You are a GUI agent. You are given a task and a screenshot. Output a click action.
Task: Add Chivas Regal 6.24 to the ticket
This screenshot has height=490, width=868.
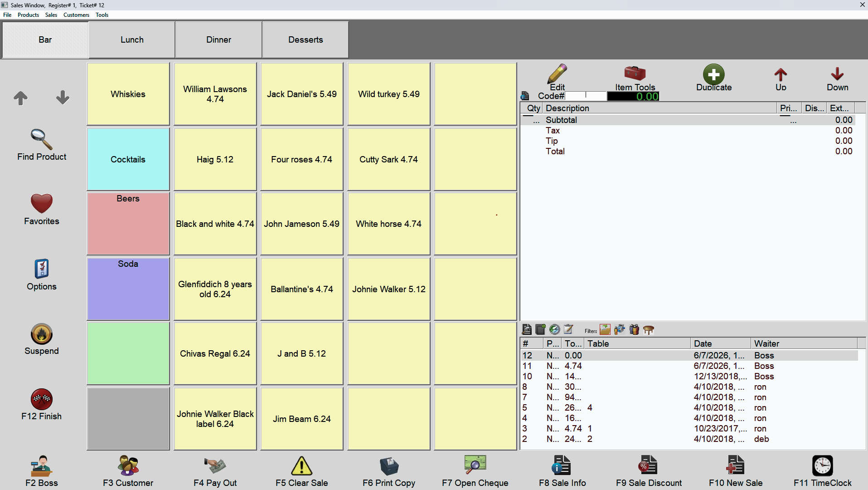(x=215, y=353)
